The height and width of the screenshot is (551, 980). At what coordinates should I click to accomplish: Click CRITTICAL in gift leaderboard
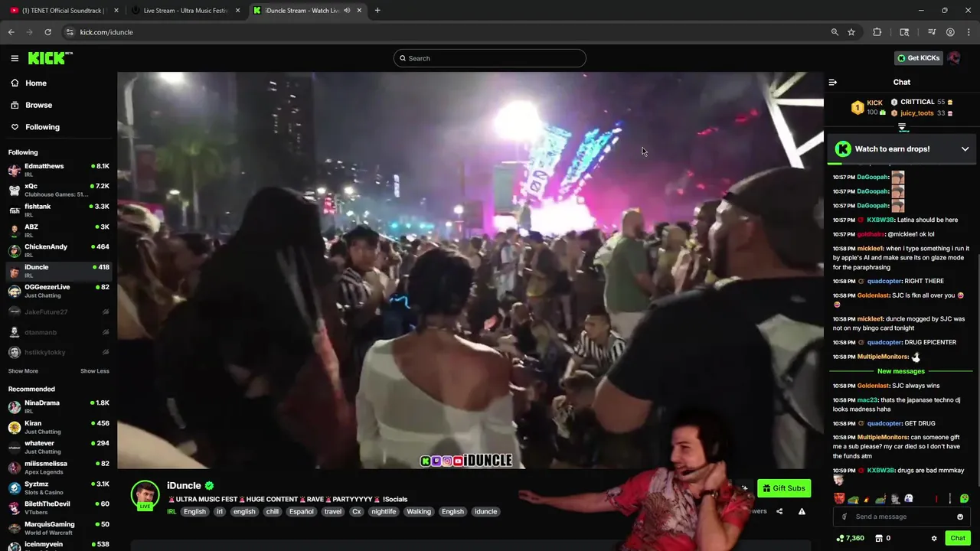(917, 102)
